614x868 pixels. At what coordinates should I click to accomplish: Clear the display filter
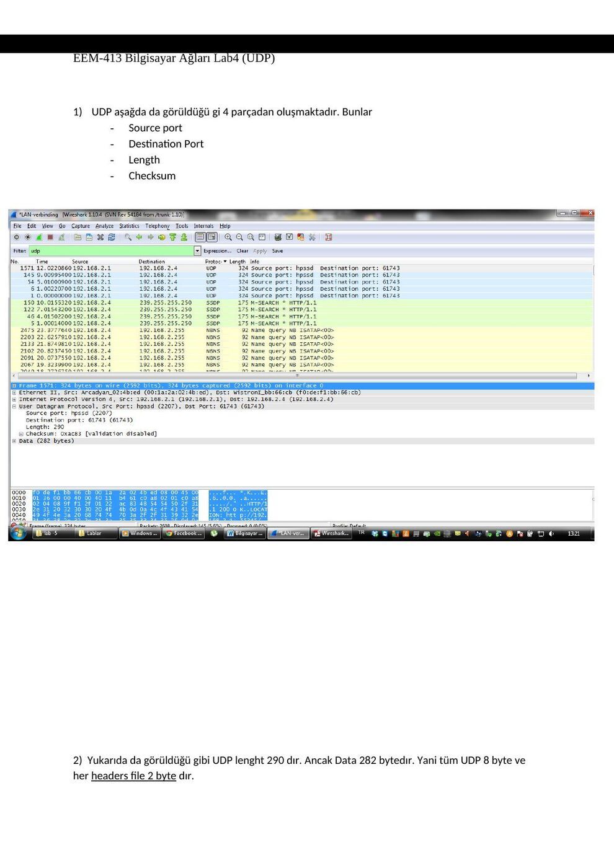click(242, 251)
